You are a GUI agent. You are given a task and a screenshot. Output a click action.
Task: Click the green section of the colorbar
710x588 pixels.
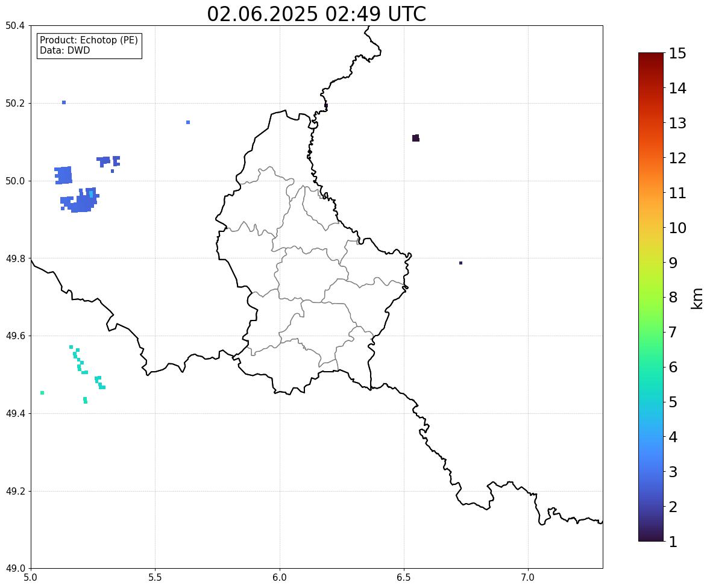point(651,317)
